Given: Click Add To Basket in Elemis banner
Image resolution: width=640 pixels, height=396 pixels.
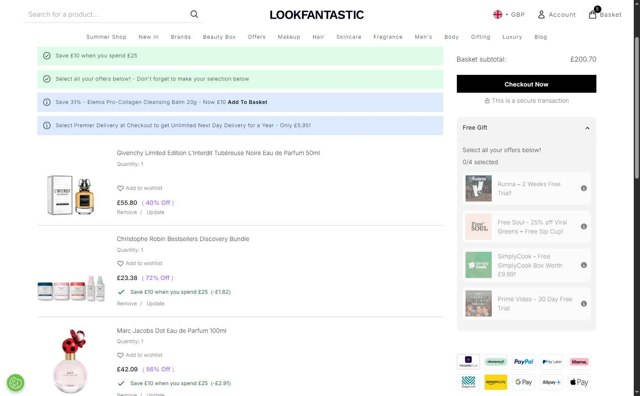Looking at the screenshot, I should pyautogui.click(x=247, y=102).
